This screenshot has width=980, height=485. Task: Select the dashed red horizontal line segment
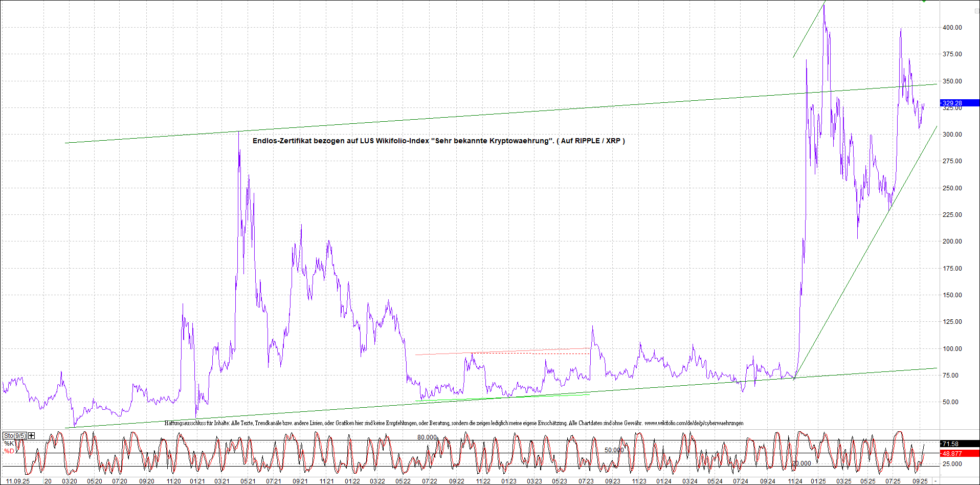532,354
